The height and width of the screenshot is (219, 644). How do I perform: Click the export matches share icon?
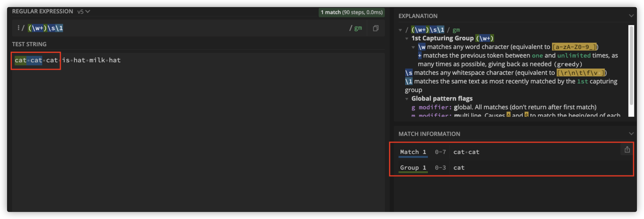click(627, 150)
